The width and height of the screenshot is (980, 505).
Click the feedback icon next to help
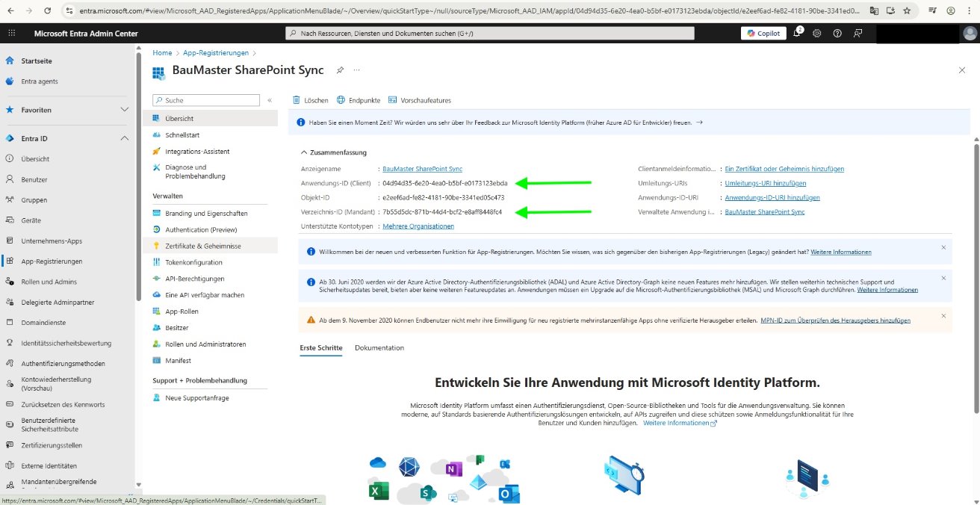(858, 33)
